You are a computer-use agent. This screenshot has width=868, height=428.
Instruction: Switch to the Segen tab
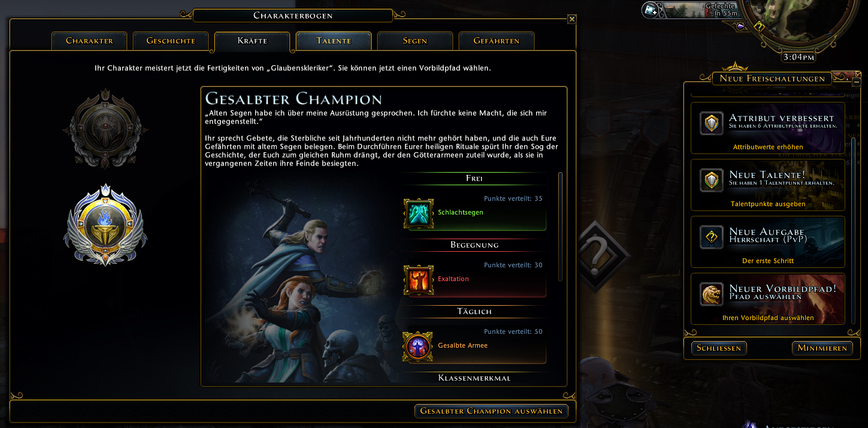(x=415, y=41)
